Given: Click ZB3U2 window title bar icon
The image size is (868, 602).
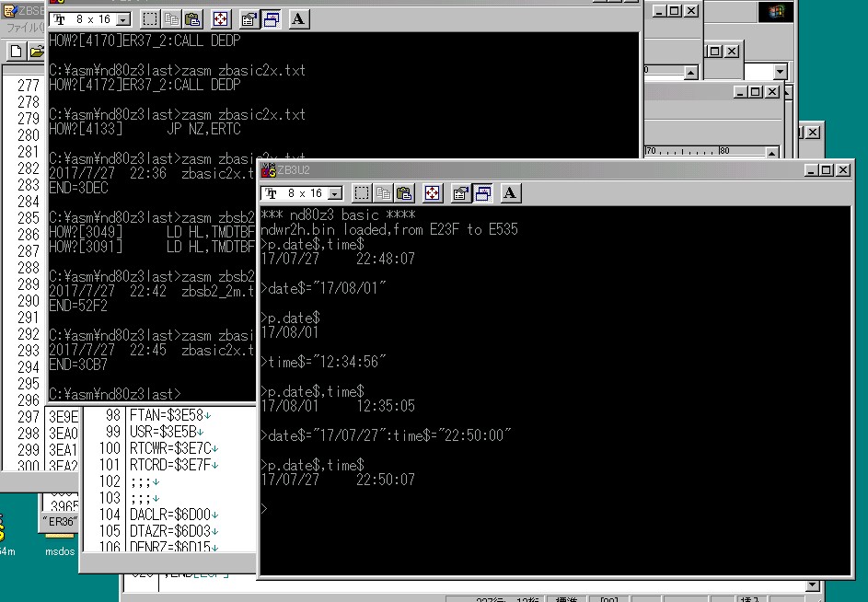Looking at the screenshot, I should (x=269, y=170).
